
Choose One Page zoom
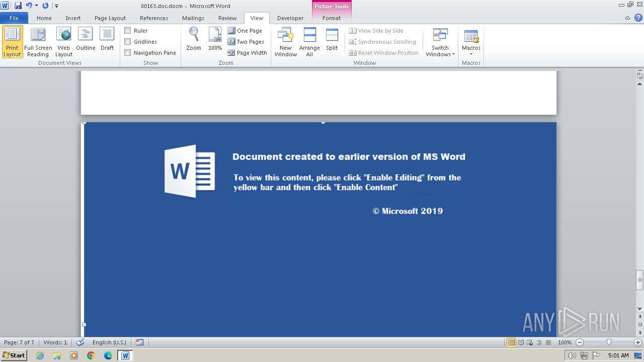[245, 31]
